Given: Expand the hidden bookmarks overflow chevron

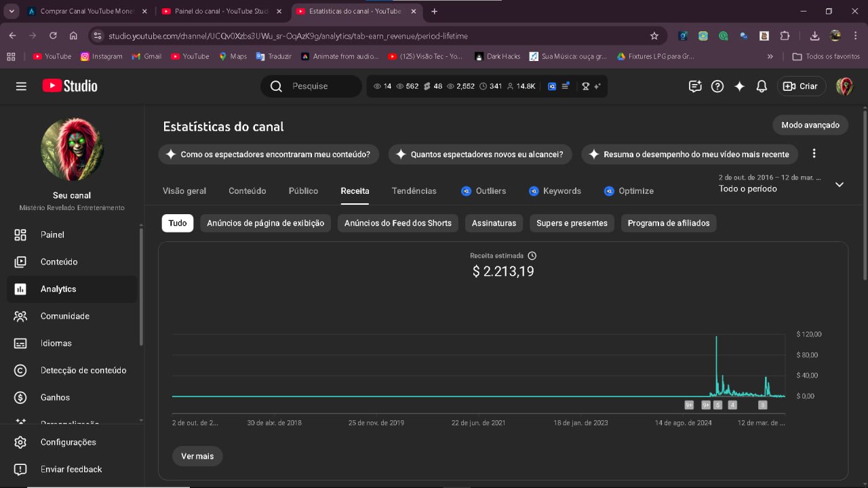Looking at the screenshot, I should [x=770, y=56].
